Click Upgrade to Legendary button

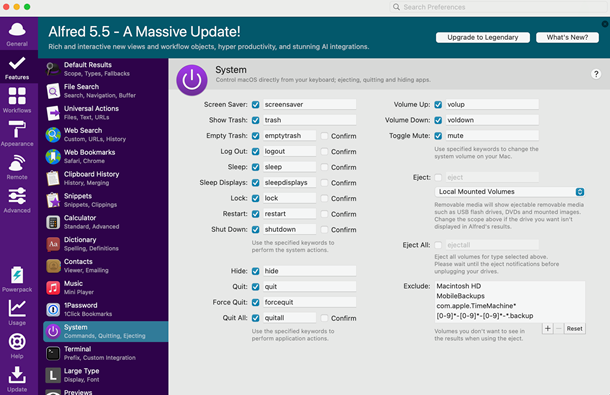coord(483,37)
